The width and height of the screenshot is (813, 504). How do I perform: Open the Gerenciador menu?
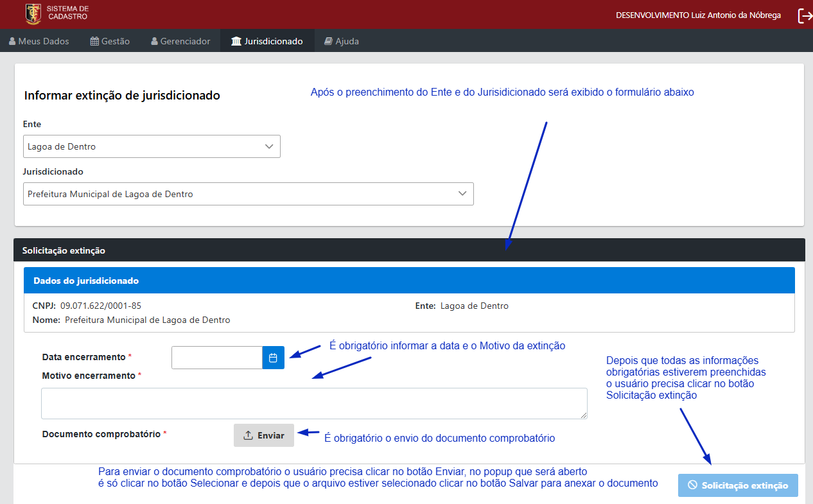[180, 41]
